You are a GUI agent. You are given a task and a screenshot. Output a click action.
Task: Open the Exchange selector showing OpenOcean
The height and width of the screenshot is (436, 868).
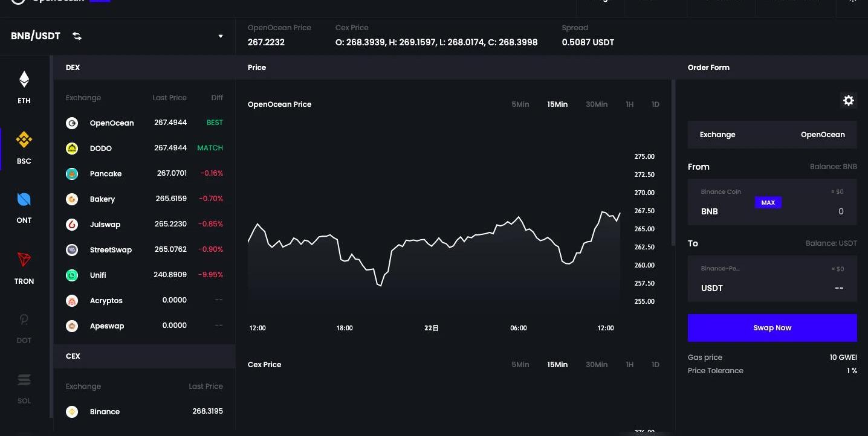pos(772,135)
